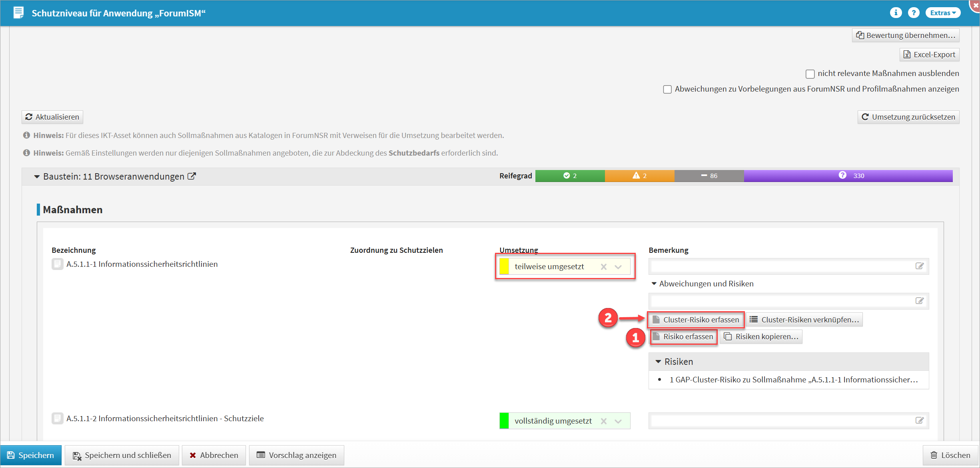
Task: Open the Extras menu
Action: pos(942,13)
